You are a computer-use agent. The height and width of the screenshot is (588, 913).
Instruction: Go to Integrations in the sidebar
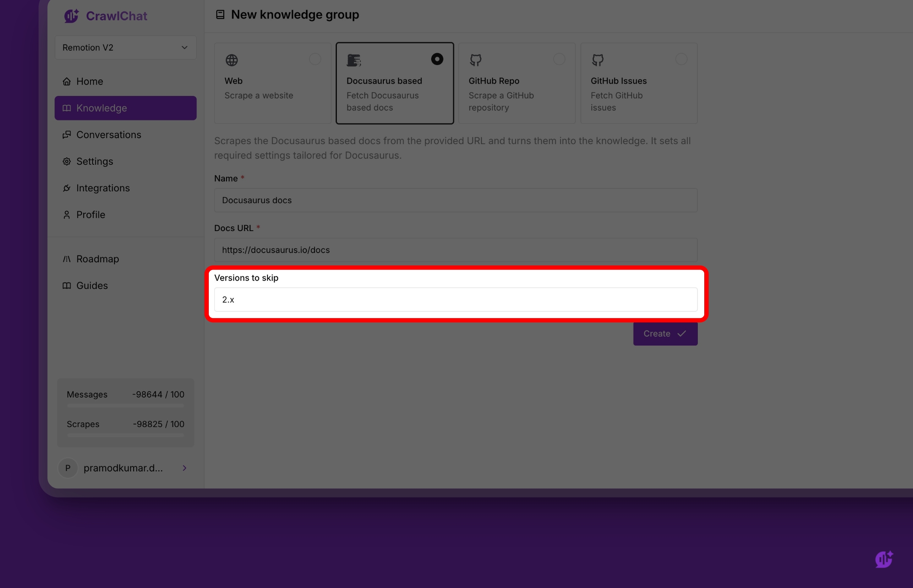coord(103,188)
